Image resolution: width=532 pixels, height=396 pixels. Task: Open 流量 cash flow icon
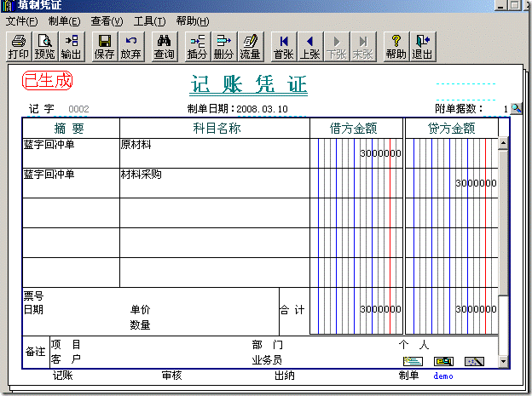click(x=251, y=47)
